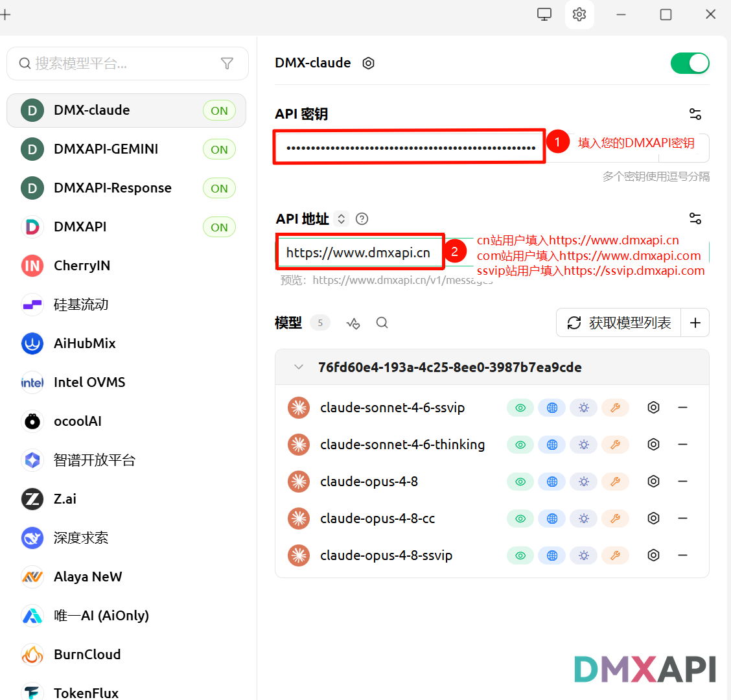Remove claude-opus-4-8-ssvip model

[682, 555]
